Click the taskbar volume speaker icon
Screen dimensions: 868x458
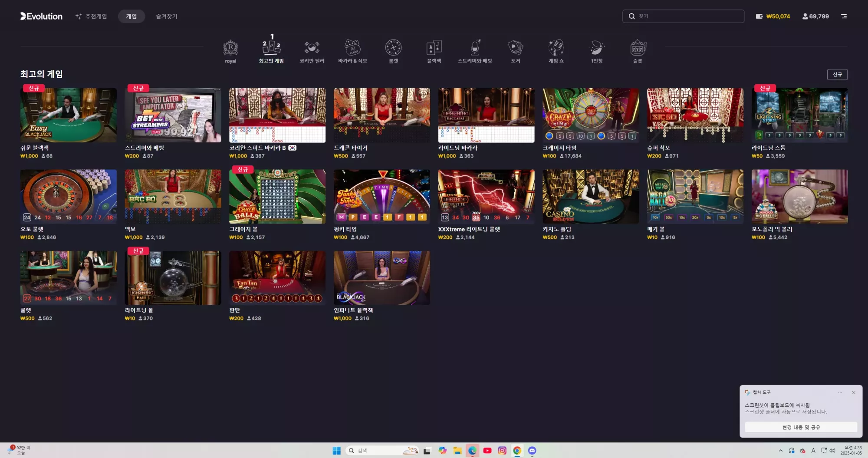pos(832,451)
